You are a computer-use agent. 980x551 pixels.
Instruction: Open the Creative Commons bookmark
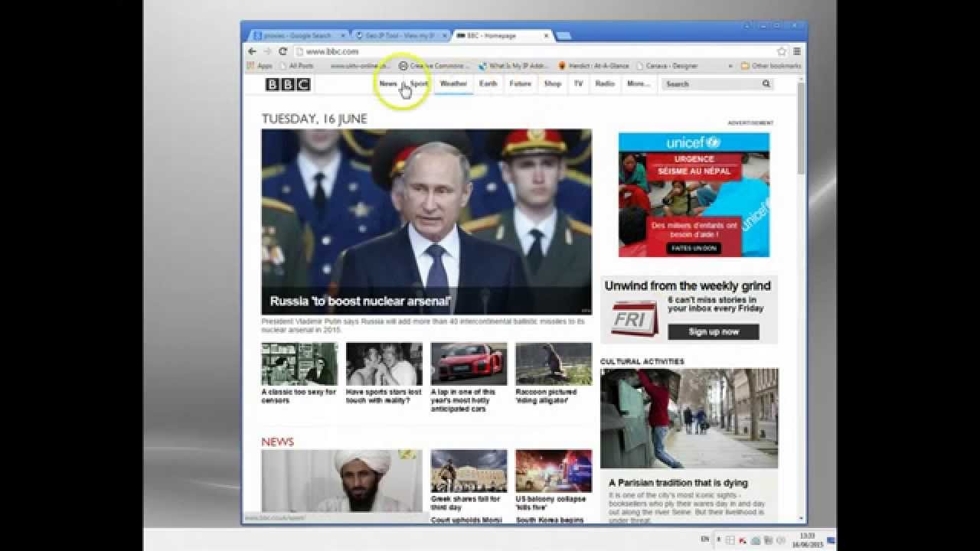(x=435, y=66)
